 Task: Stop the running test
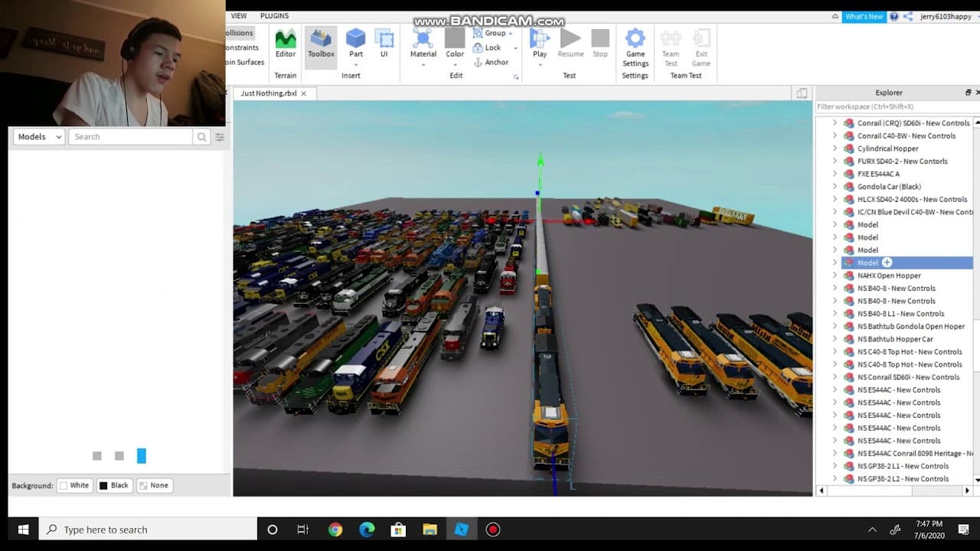click(600, 44)
